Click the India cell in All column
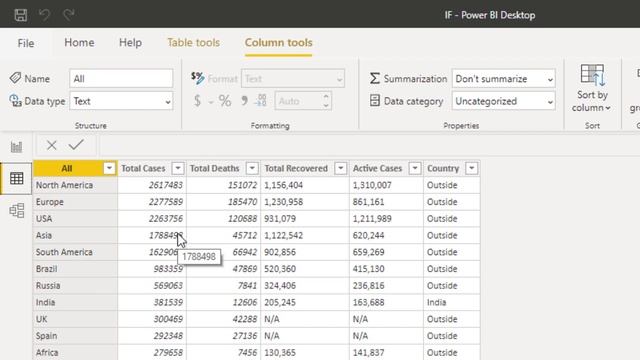The height and width of the screenshot is (360, 640). [75, 302]
